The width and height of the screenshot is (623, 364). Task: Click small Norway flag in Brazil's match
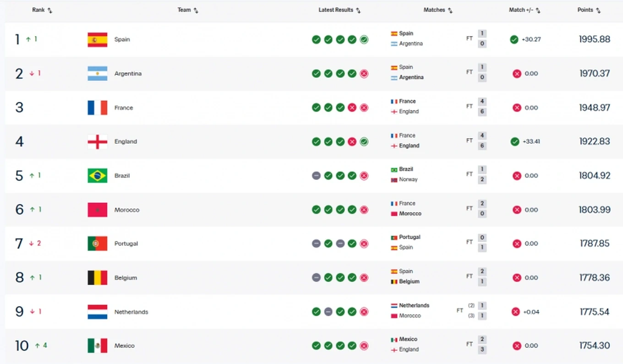coord(394,180)
